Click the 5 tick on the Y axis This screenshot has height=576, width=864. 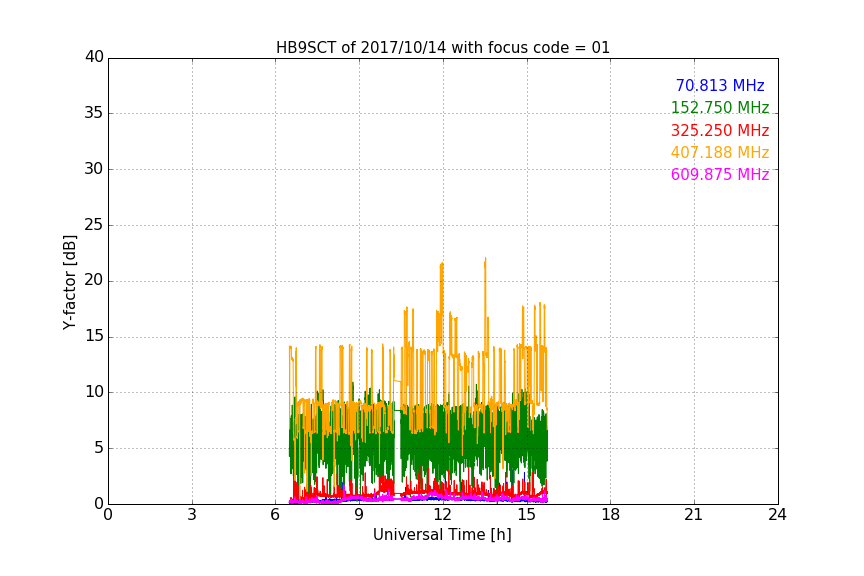[x=99, y=448]
